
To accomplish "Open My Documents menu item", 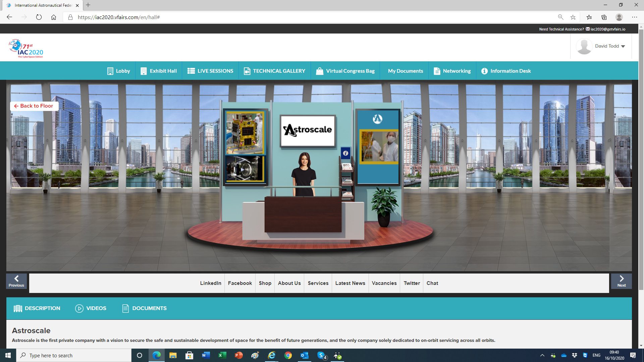I will (405, 71).
